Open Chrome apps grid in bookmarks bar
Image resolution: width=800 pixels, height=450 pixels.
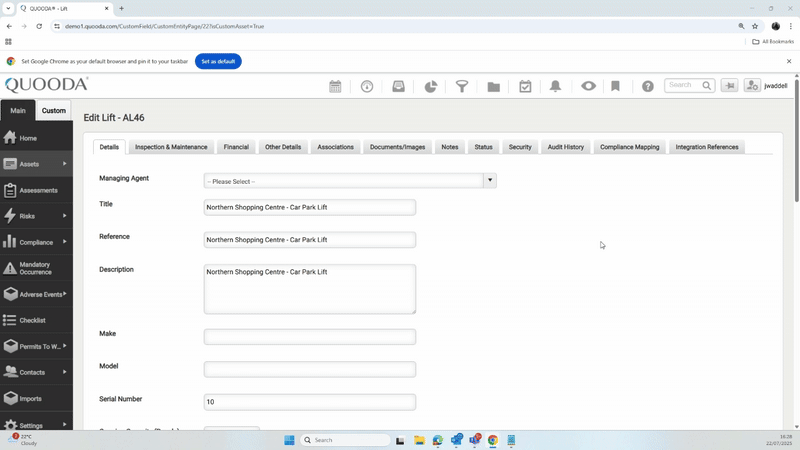coord(8,42)
